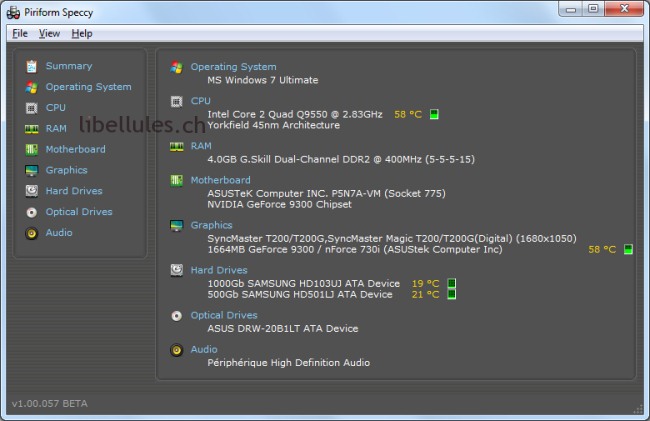650x421 pixels.
Task: Click ASUS DRW-20B1LT ATA Device text
Action: 283,329
